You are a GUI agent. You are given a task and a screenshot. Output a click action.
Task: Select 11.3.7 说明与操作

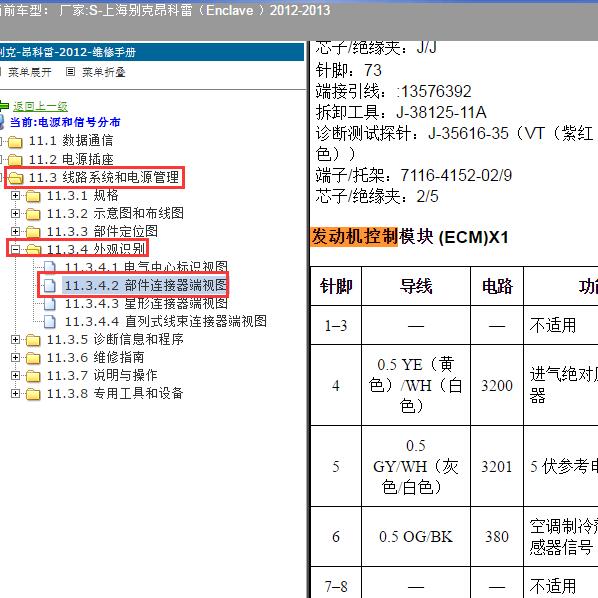(102, 375)
